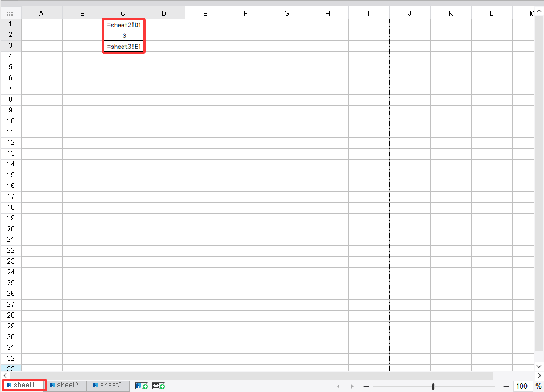Zoom in using the plus icon
This screenshot has width=544, height=392.
[x=506, y=386]
